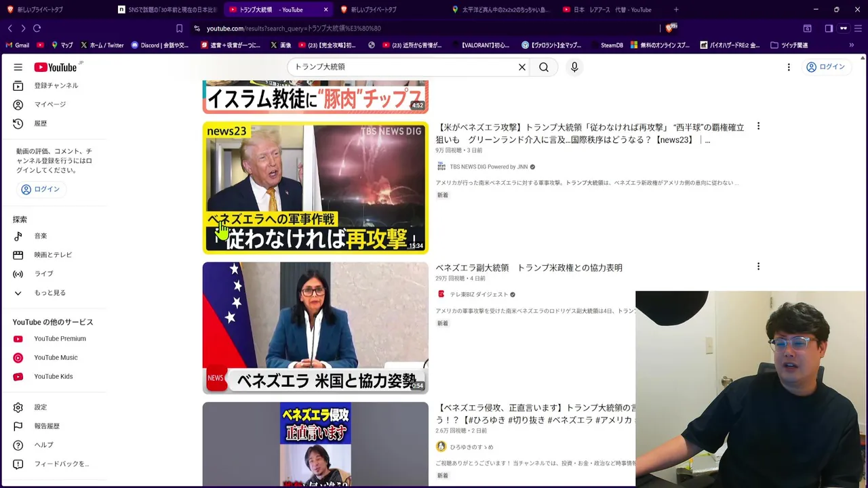Open a new browser tab with plus

click(x=676, y=9)
